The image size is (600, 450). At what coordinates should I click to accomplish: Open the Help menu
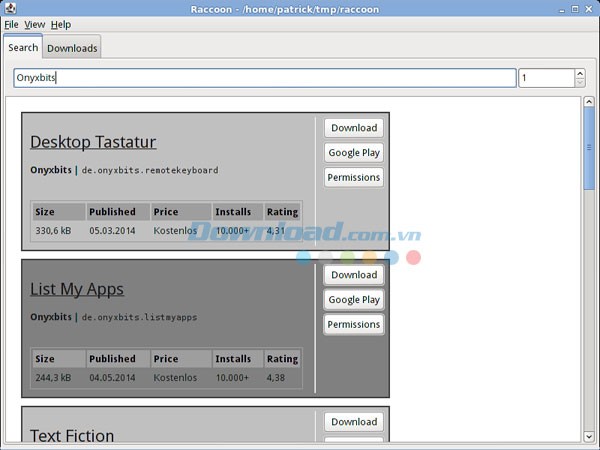(61, 24)
